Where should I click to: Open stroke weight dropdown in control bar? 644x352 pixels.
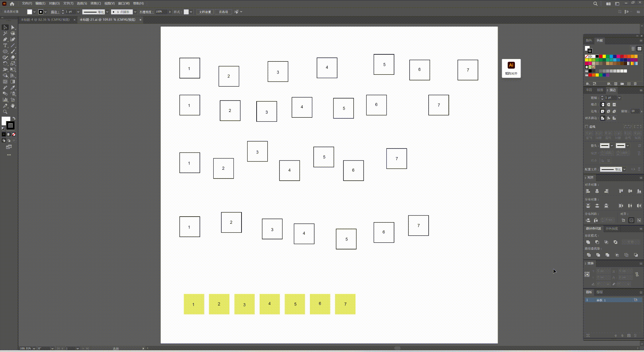pyautogui.click(x=78, y=12)
